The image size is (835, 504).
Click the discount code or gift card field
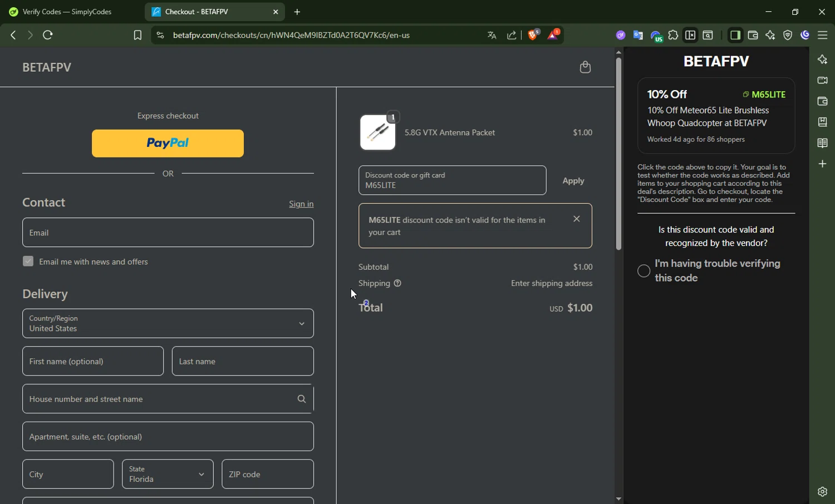pos(453,180)
